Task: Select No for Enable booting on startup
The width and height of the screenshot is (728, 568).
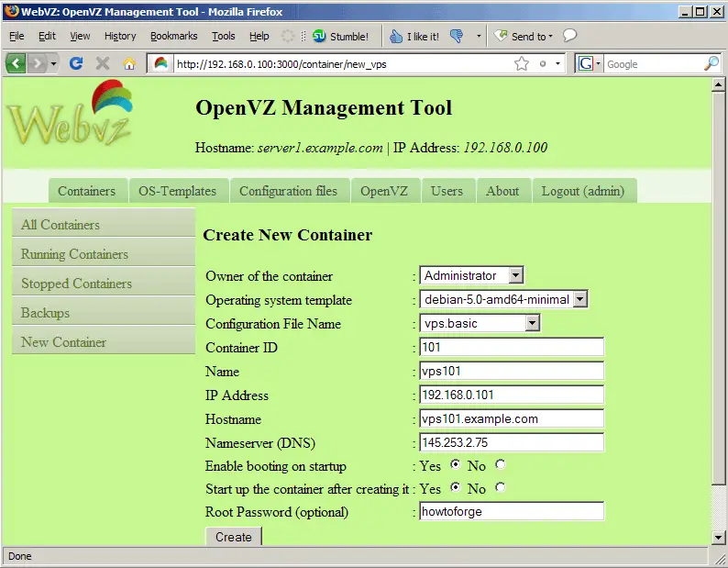Action: pyautogui.click(x=500, y=464)
